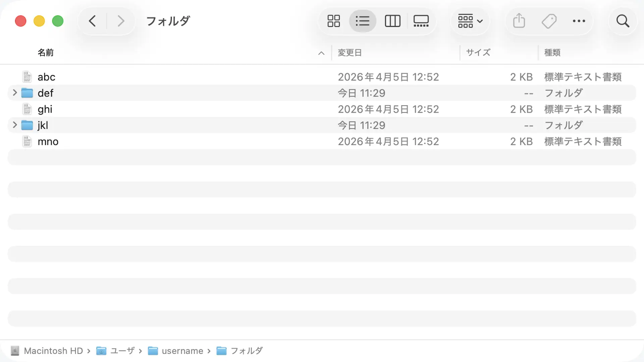Expand the def folder disclosure arrow
This screenshot has width=644, height=362.
(x=15, y=93)
